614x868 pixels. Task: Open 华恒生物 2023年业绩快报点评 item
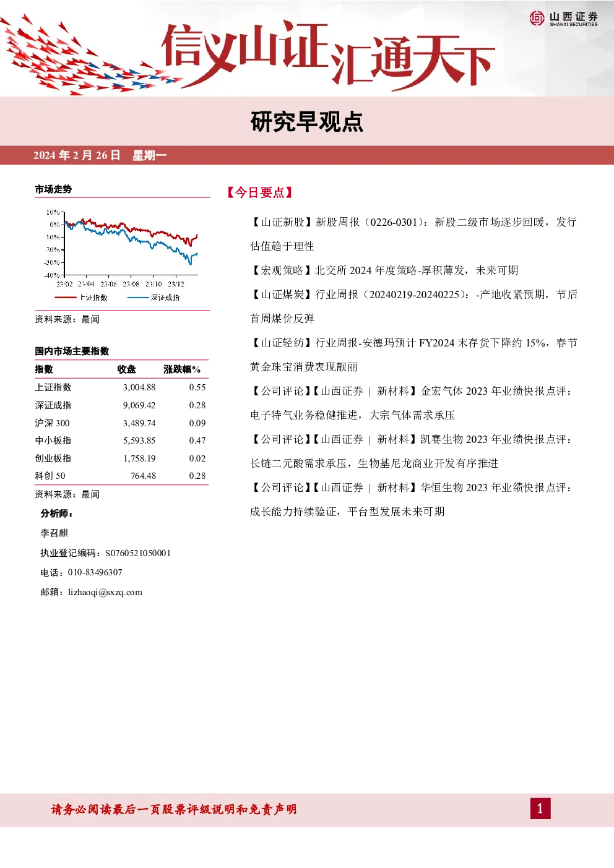coord(412,499)
